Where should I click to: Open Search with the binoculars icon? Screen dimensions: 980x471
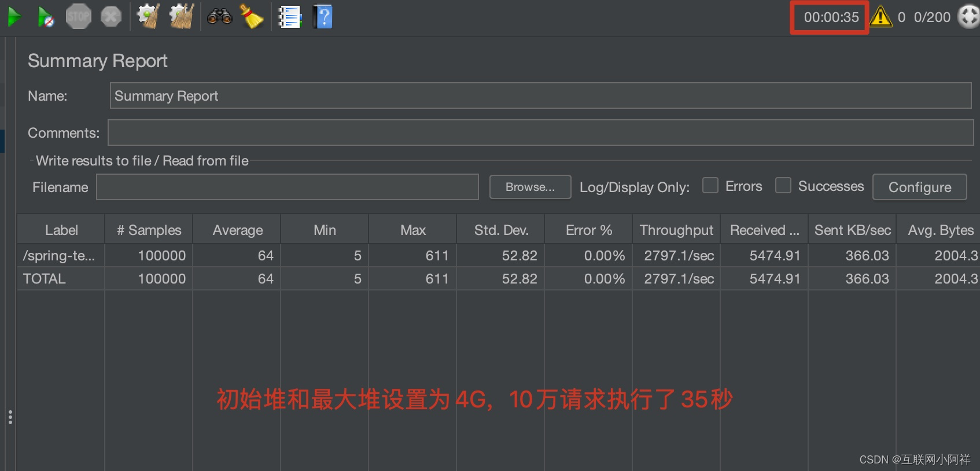click(x=220, y=17)
